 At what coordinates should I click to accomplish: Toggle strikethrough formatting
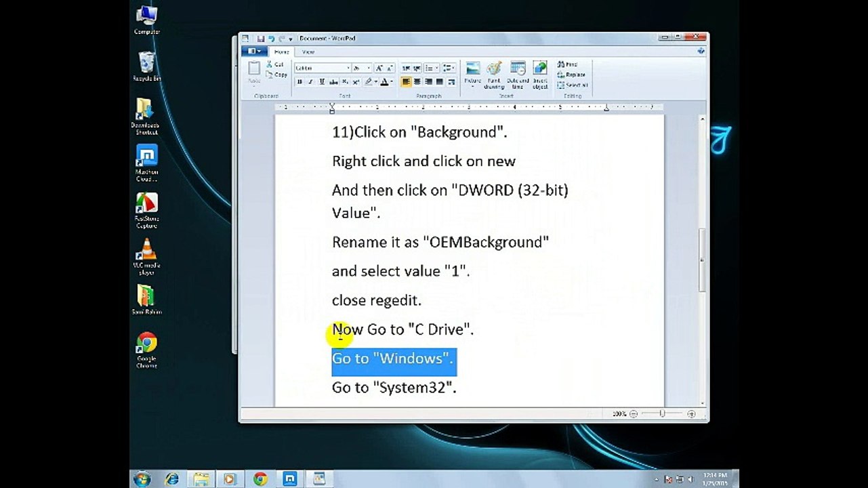(x=333, y=82)
